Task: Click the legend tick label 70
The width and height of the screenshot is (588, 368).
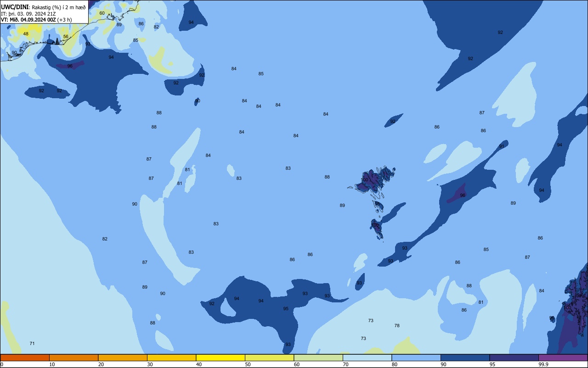Action: (x=345, y=364)
